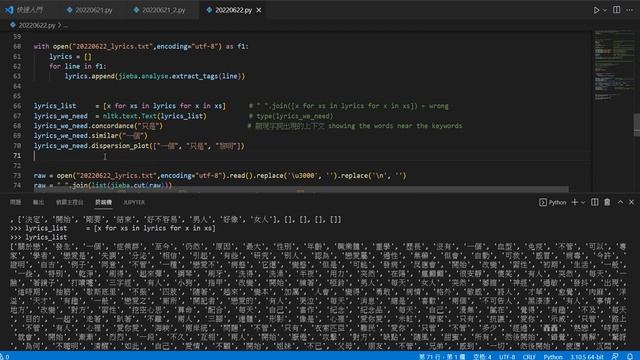Click the line and column indicator
640x360 pixels.
pyautogui.click(x=442, y=356)
